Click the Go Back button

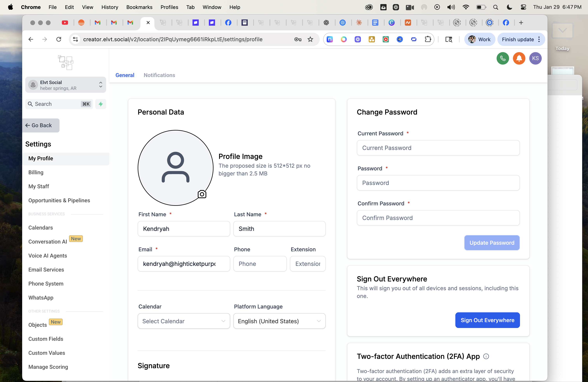pyautogui.click(x=41, y=125)
